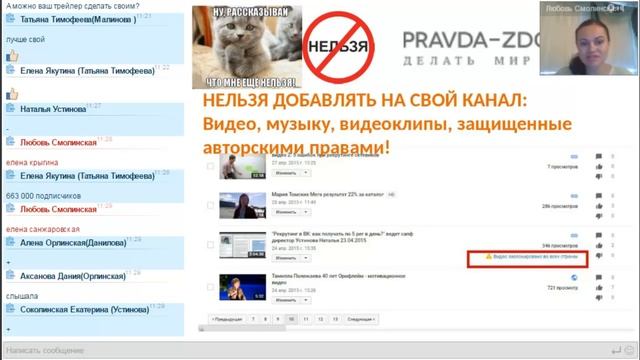Open the emoji smiley icon in message bar

pos(630,350)
